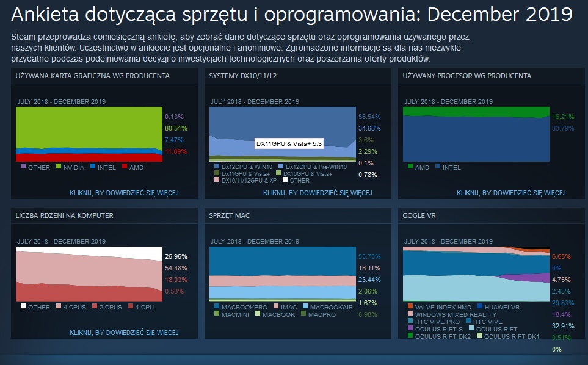Click 'JULY 2018 - DECEMBER 2019' in VR panel

pos(448,241)
